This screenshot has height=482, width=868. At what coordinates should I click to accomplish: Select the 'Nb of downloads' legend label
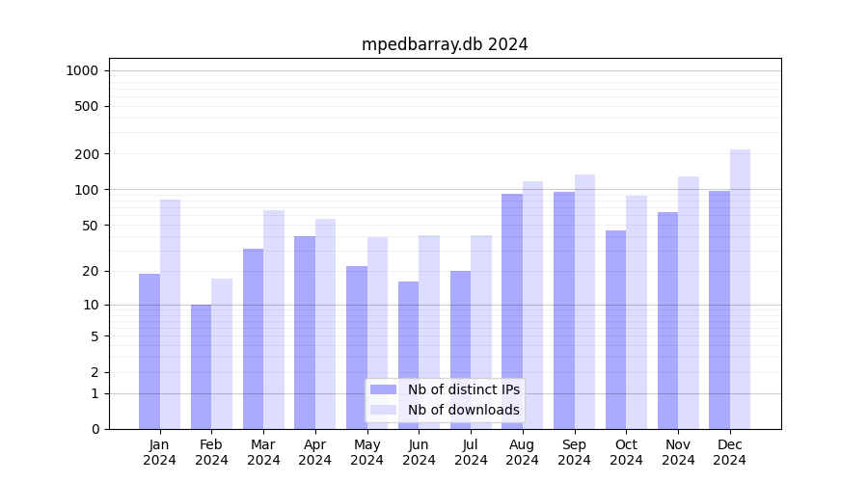coord(463,410)
